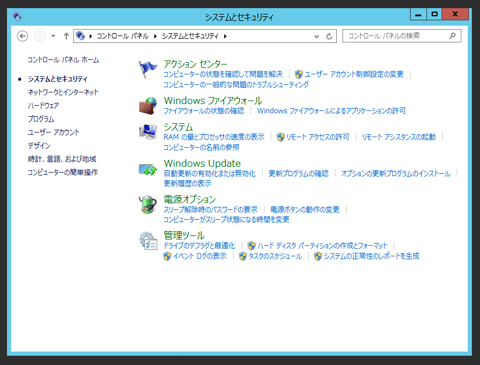Expand chevron after システムとセキュリティ in breadcrumb
Screen dimensions: 480x365
click(x=225, y=36)
